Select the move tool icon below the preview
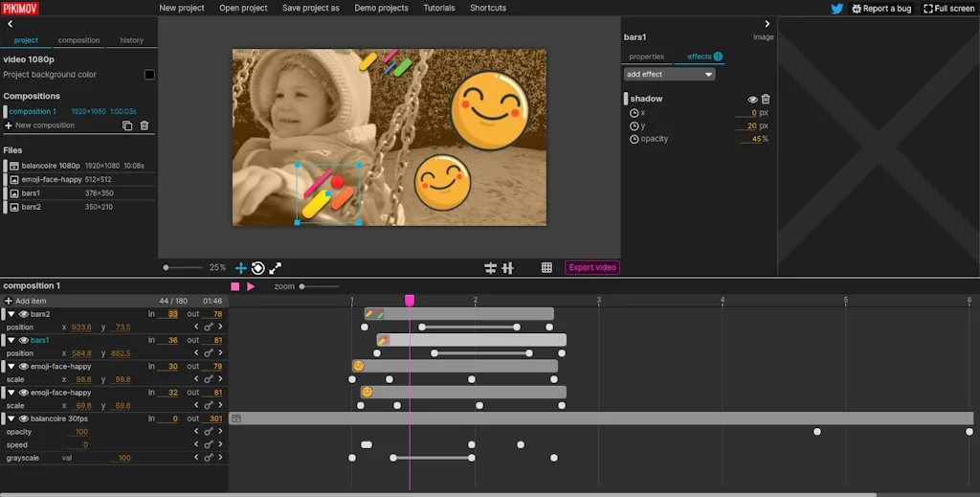Image resolution: width=980 pixels, height=497 pixels. (241, 268)
